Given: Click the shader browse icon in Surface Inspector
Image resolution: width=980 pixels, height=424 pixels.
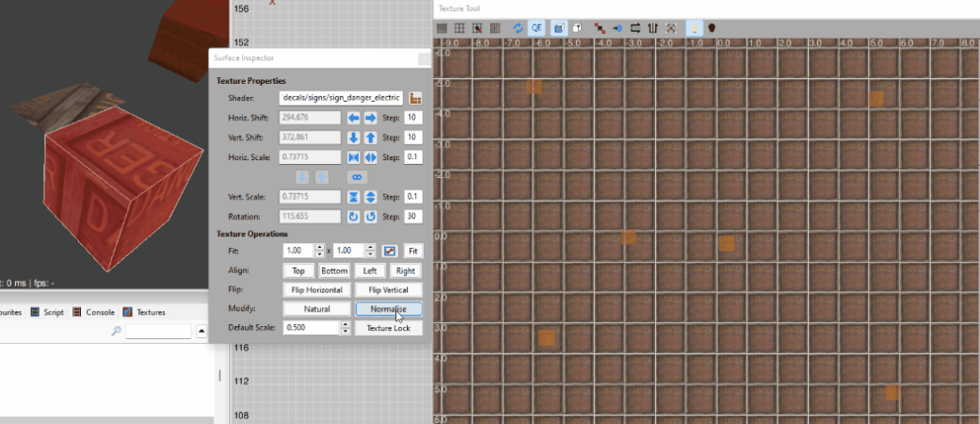Looking at the screenshot, I should click(x=414, y=98).
